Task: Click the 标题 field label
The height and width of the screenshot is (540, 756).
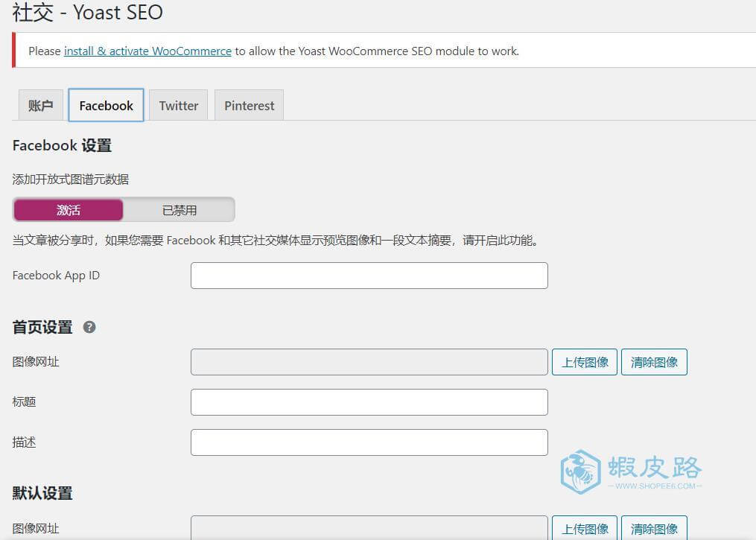Action: point(24,402)
